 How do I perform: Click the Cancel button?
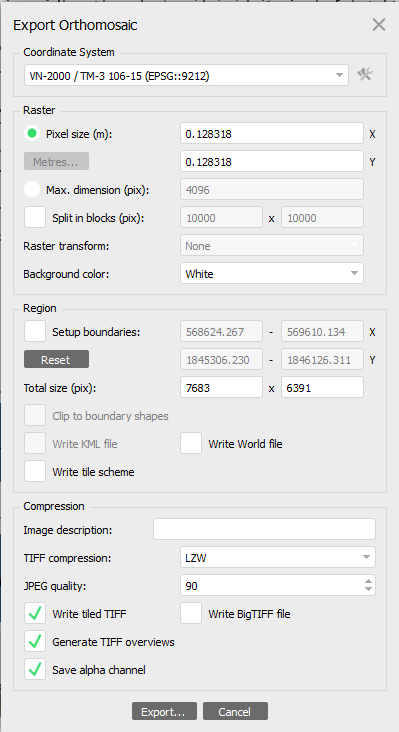235,711
